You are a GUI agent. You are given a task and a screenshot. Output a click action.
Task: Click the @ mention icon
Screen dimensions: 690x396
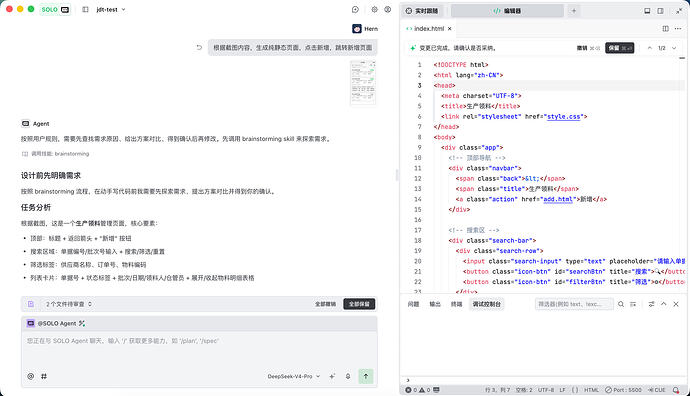click(x=31, y=376)
